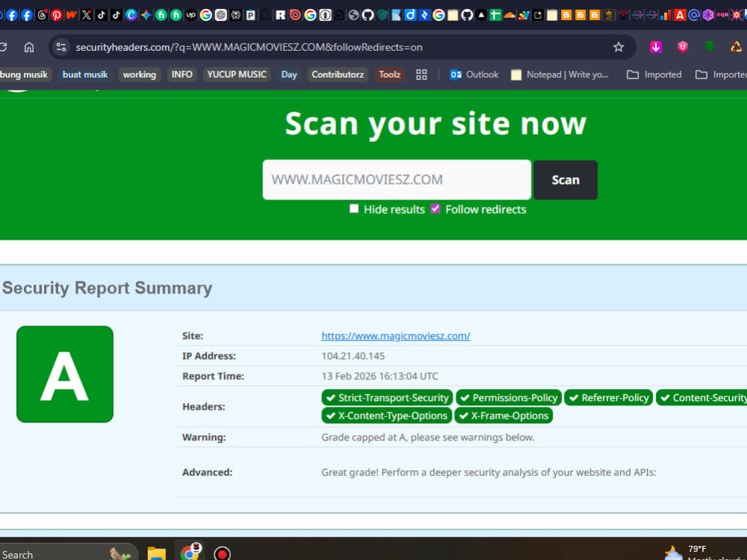
Task: Open the YUCUP MUSIC bookmark folder
Action: [237, 75]
